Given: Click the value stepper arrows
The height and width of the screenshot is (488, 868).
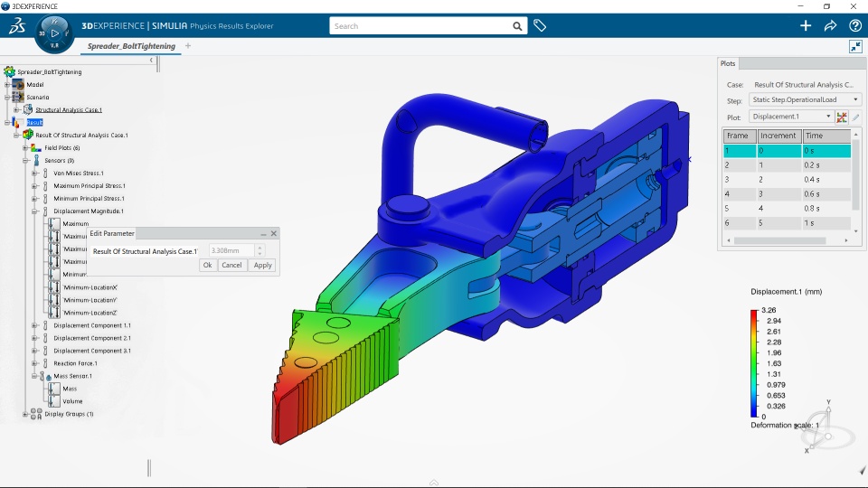Looking at the screenshot, I should [x=259, y=250].
